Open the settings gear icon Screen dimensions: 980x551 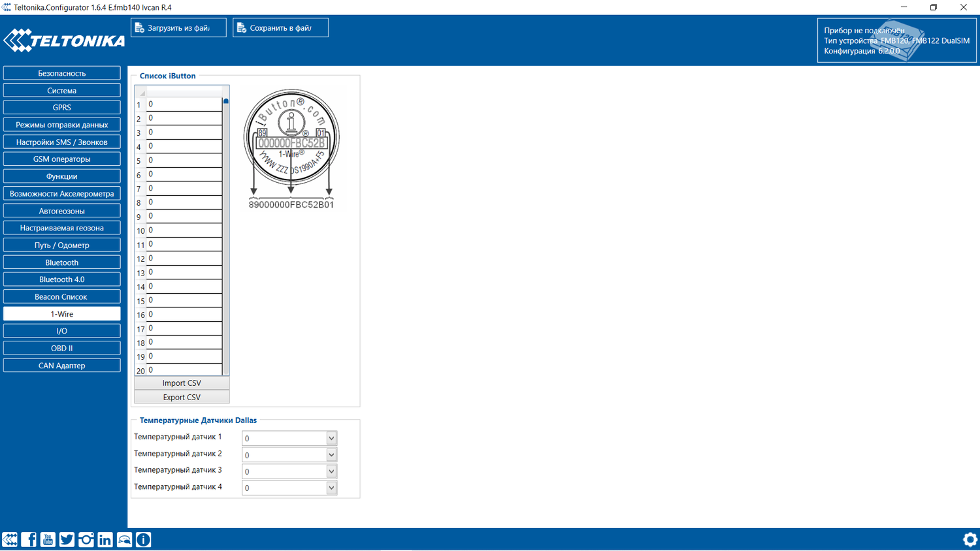pos(970,539)
